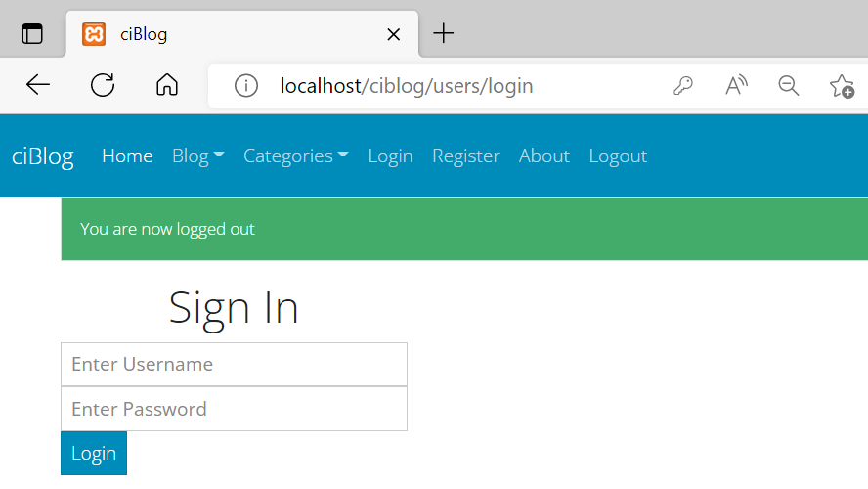Open saved passwords key icon
Screen dimensions: 868x489
(x=683, y=86)
